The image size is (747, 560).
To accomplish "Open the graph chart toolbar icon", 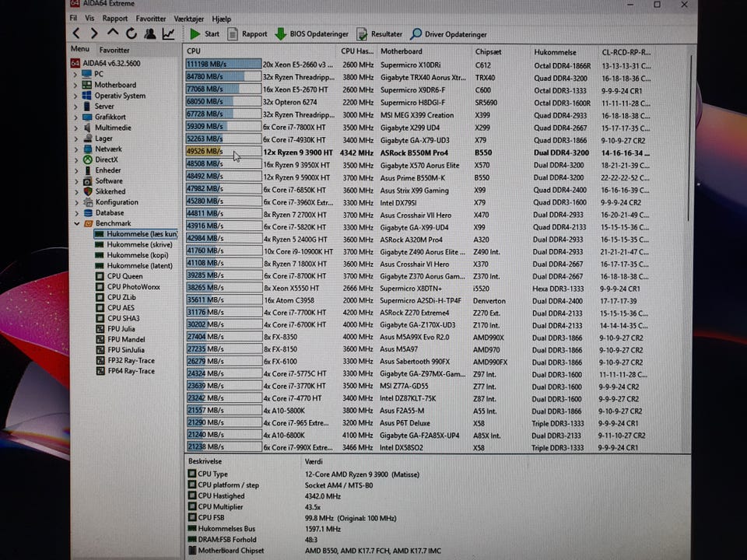I will click(168, 33).
